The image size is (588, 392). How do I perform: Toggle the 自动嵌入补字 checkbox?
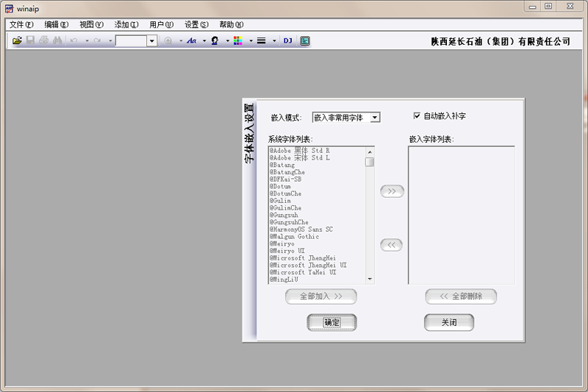[417, 116]
